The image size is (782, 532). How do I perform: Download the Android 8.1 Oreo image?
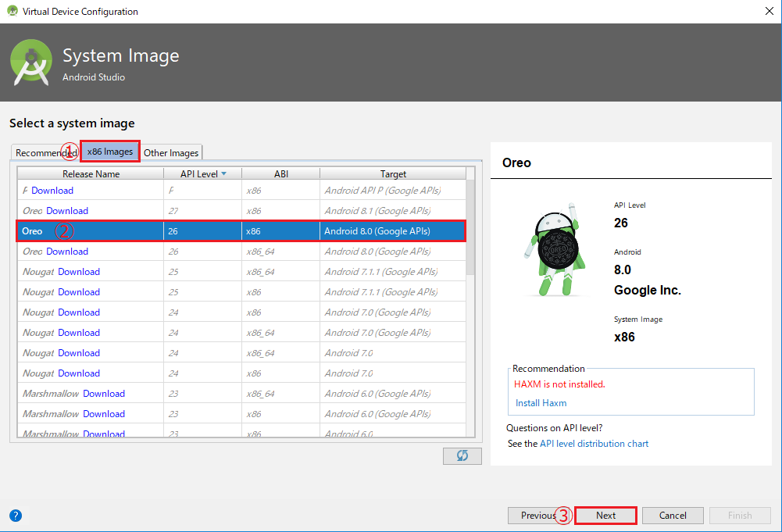[70, 210]
